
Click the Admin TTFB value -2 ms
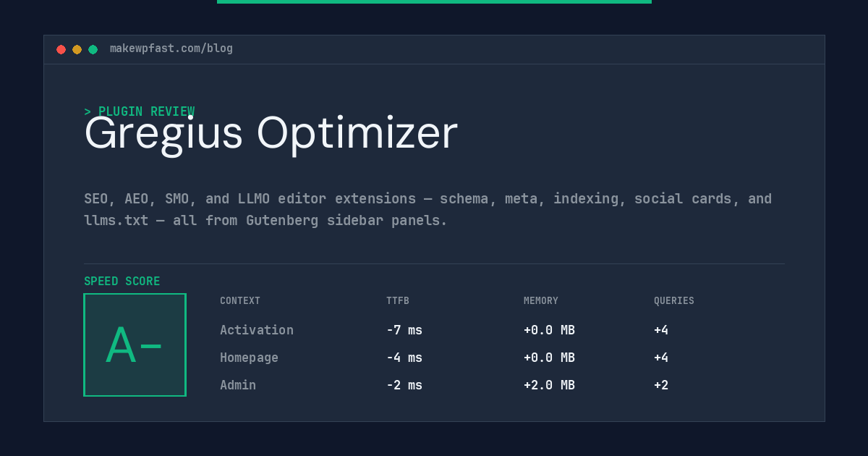coord(404,385)
